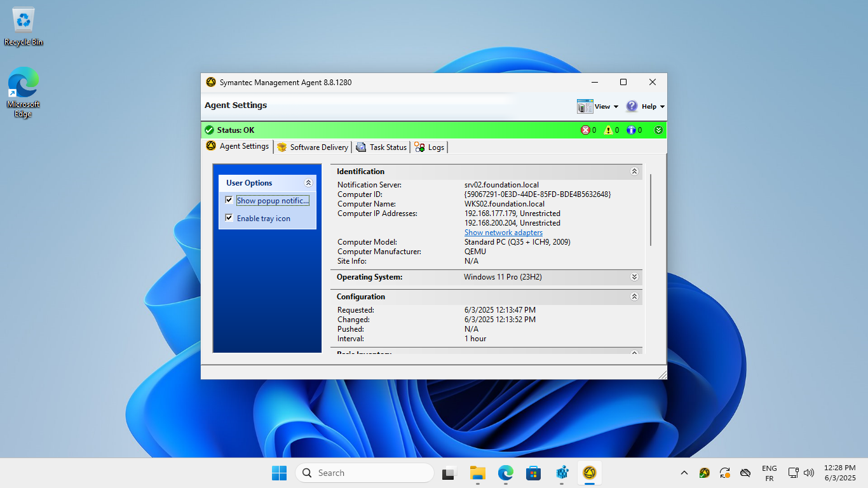Select the WKS02.foundation.local computer name
868x488 pixels.
coord(505,204)
